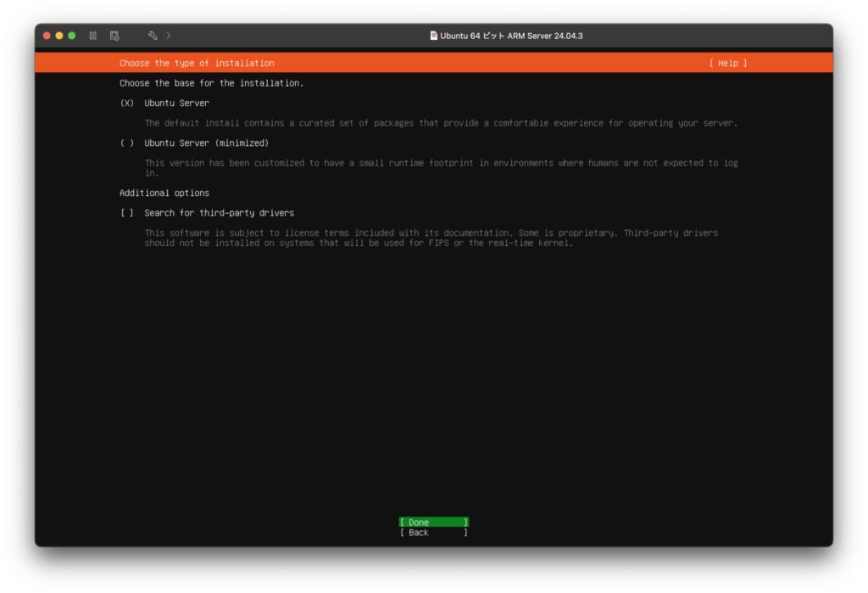Expand the toolbar chevron arrow

169,36
